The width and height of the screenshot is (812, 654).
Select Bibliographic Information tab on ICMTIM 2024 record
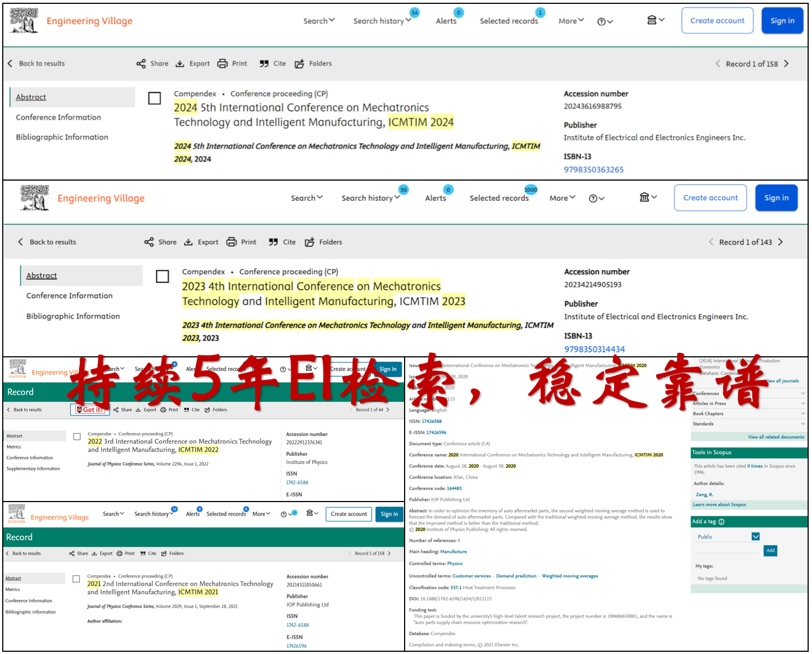62,137
